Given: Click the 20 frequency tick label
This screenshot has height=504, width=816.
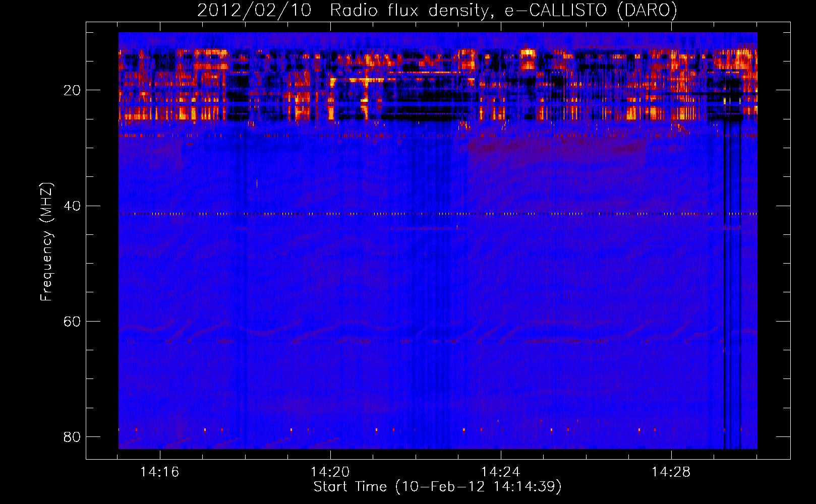Looking at the screenshot, I should tap(72, 91).
